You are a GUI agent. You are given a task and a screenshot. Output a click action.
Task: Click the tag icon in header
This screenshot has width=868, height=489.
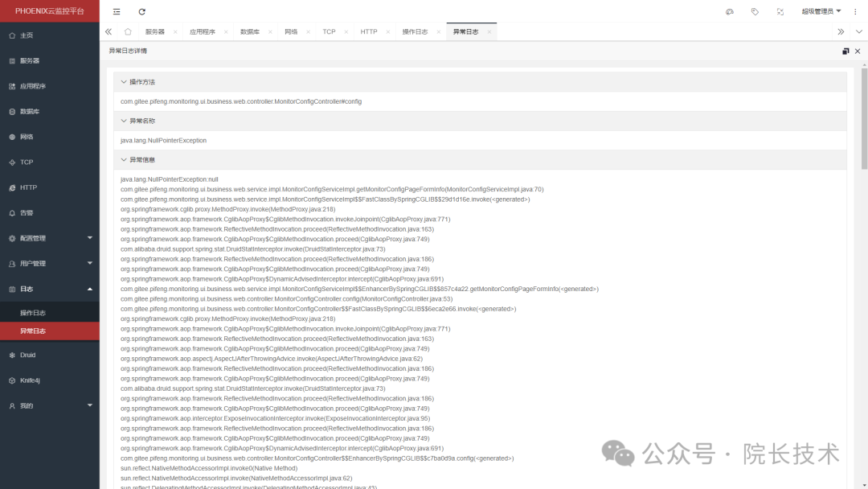tap(755, 11)
